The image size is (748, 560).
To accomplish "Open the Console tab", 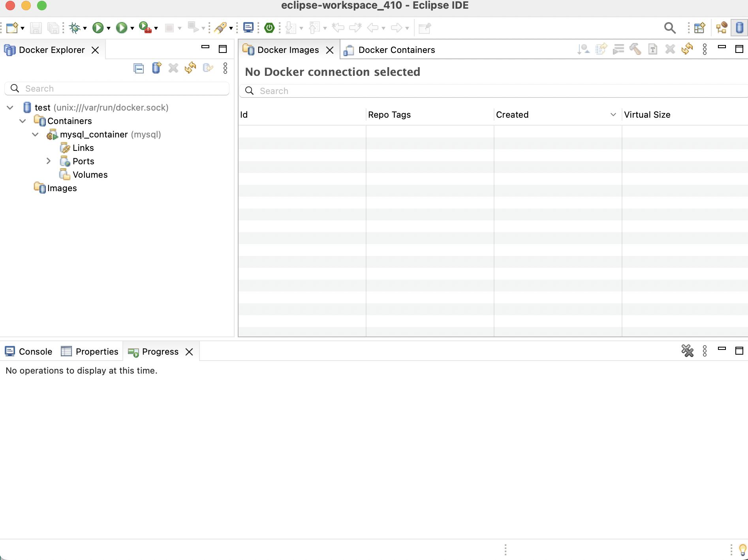I will (x=28, y=351).
